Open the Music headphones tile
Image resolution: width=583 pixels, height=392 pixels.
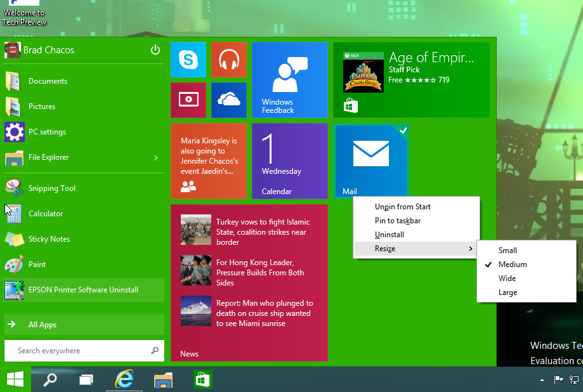pyautogui.click(x=228, y=60)
